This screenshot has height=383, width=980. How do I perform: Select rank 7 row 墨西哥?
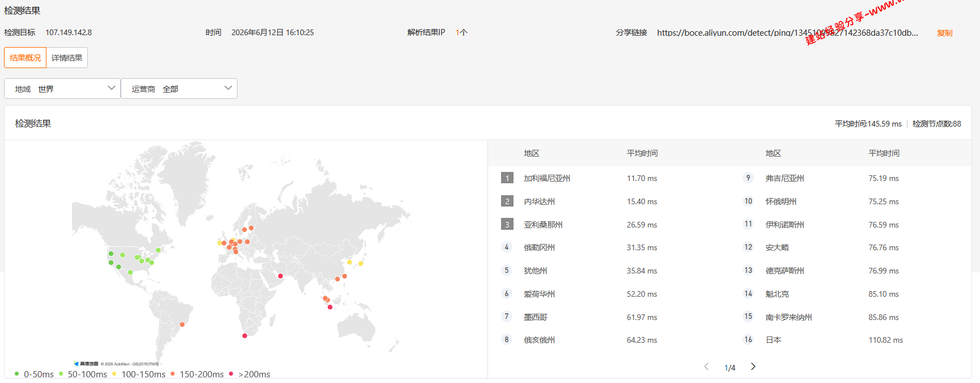coord(609,317)
